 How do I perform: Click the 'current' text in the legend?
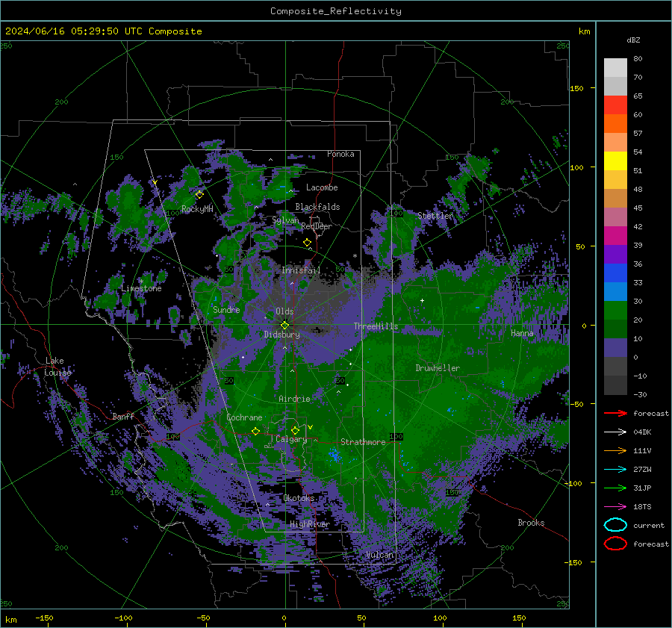[x=648, y=525]
